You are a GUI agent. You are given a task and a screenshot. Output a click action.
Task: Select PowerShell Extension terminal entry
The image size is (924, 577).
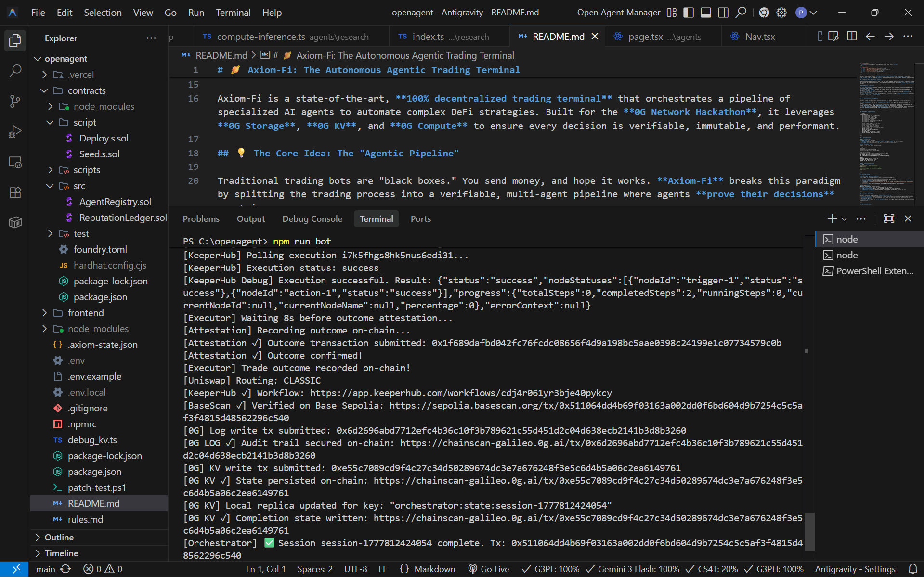coord(869,271)
